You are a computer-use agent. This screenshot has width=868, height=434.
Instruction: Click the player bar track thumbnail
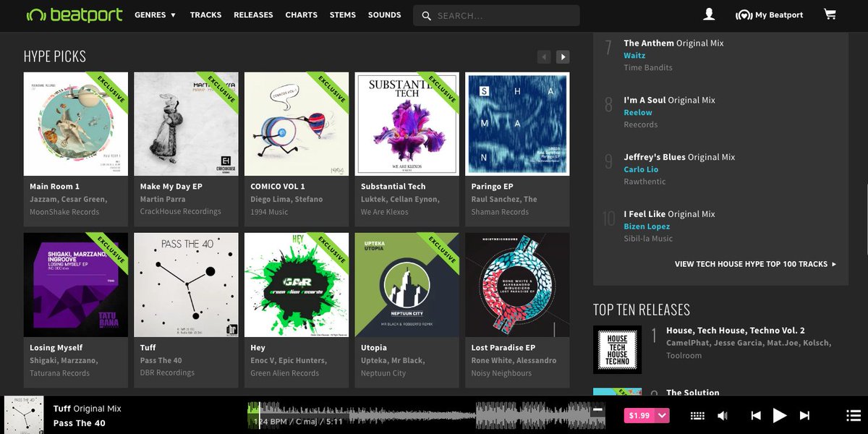point(24,414)
